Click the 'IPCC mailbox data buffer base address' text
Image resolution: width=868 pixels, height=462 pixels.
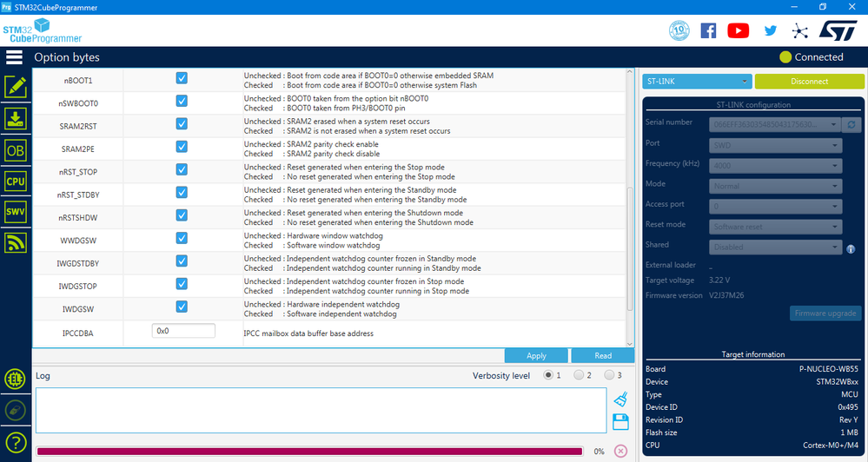(x=309, y=333)
